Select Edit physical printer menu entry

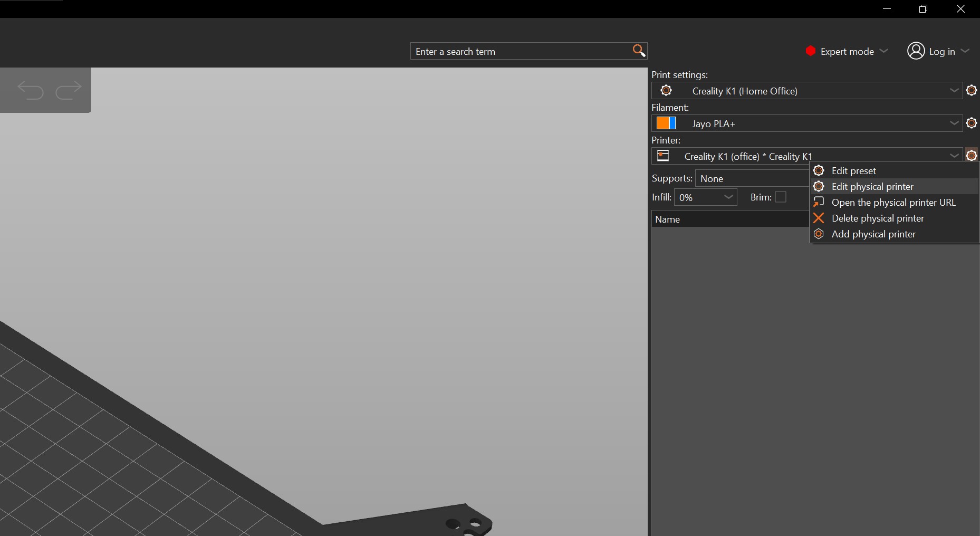[872, 187]
